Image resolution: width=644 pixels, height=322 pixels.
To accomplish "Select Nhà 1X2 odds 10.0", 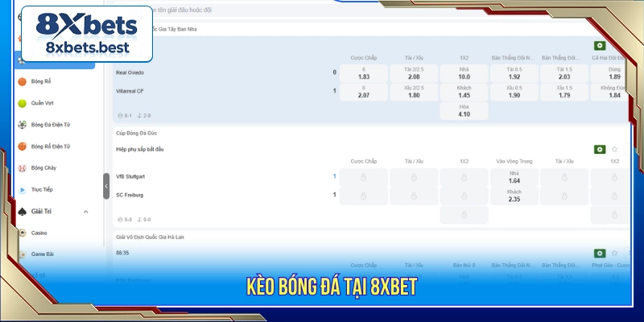I will click(x=464, y=73).
